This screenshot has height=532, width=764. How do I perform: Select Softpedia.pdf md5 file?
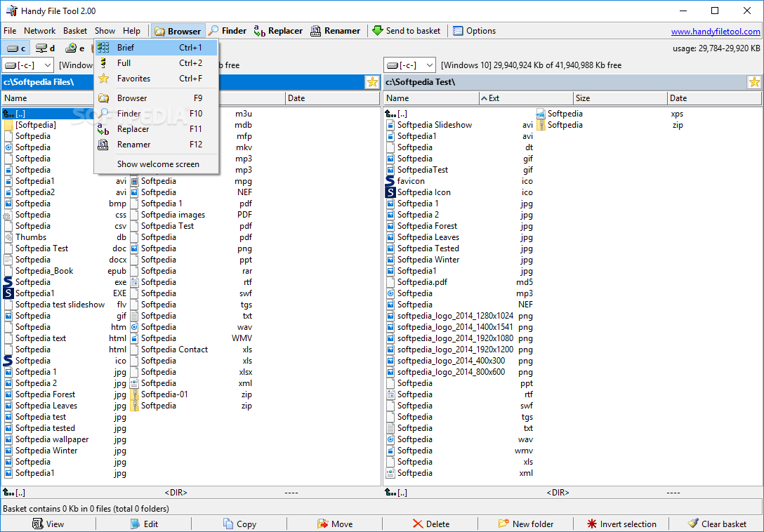pyautogui.click(x=459, y=282)
